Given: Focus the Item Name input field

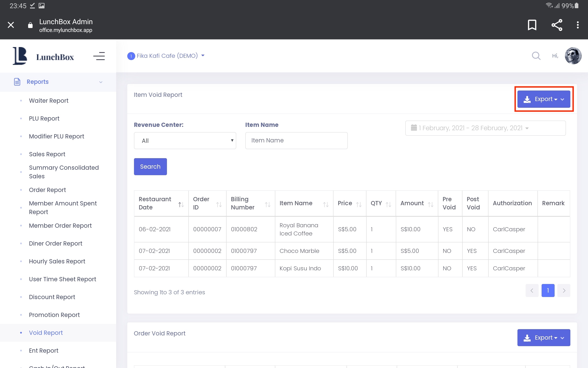Looking at the screenshot, I should click(296, 141).
